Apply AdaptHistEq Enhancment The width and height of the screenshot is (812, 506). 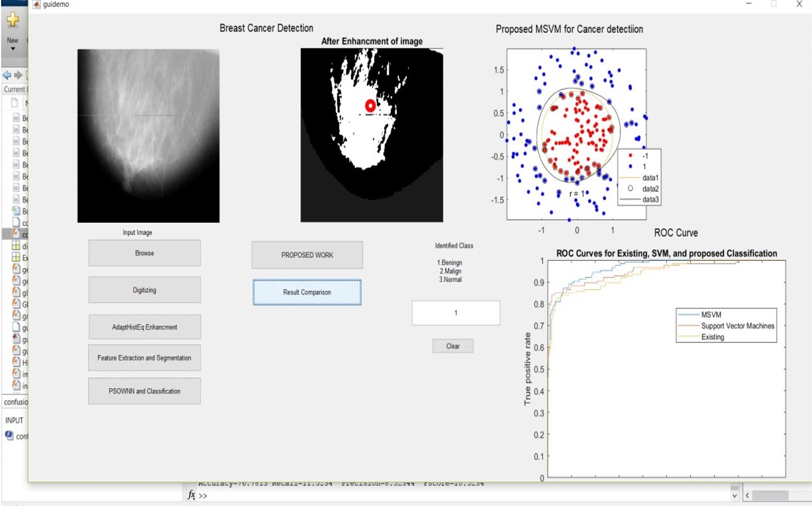coord(144,327)
